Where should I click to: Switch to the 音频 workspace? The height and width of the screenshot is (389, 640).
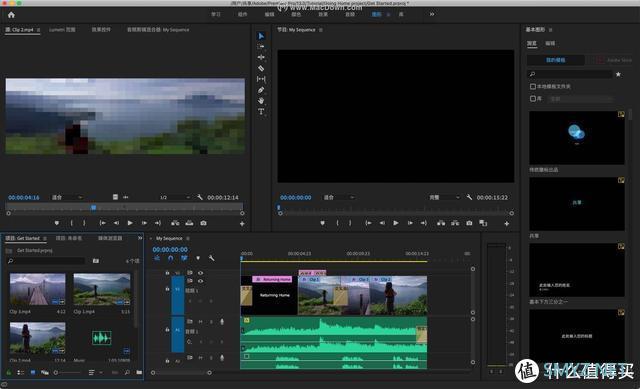click(x=350, y=14)
